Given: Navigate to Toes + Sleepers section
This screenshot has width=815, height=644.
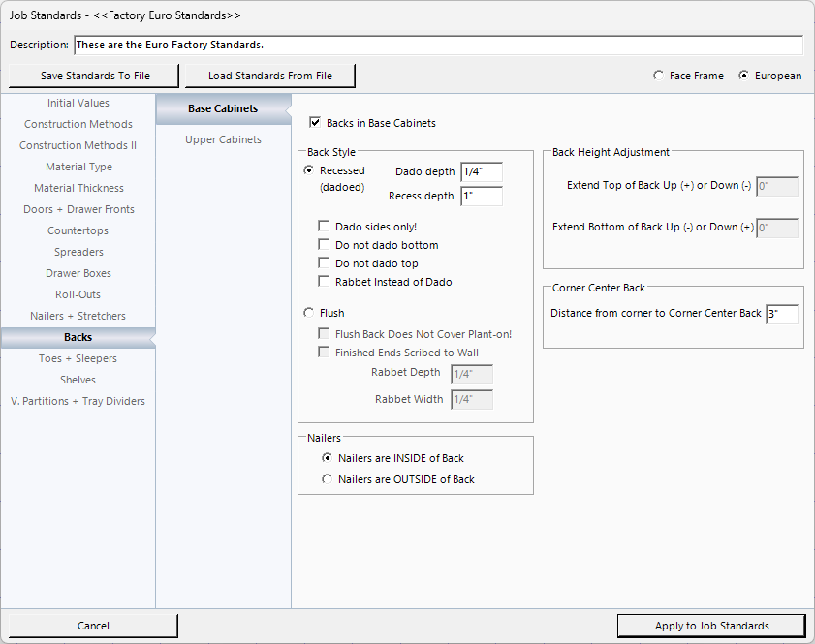Looking at the screenshot, I should 78,358.
